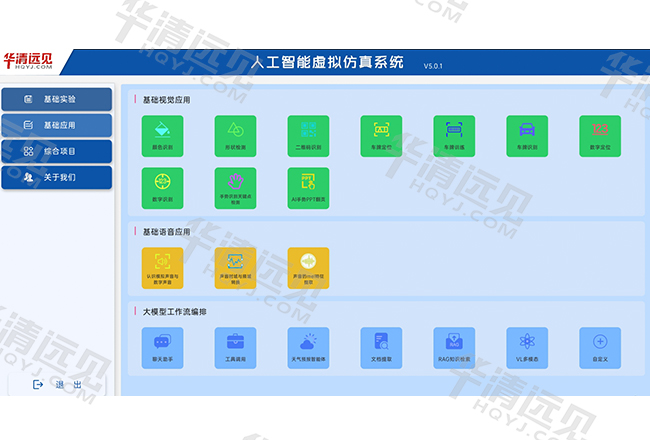This screenshot has width=650, height=440.
Task: Select 综合项目 in the sidebar menu
Action: click(56, 151)
